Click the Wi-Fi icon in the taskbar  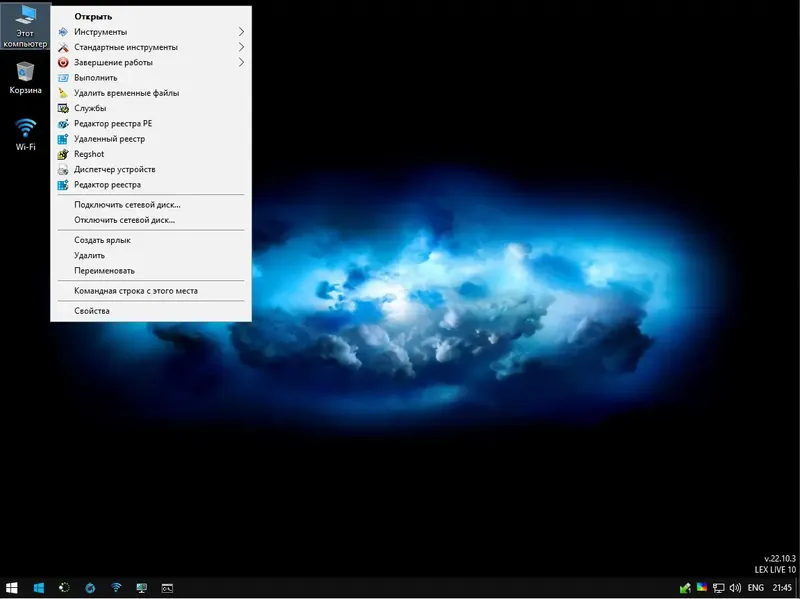[x=116, y=587]
